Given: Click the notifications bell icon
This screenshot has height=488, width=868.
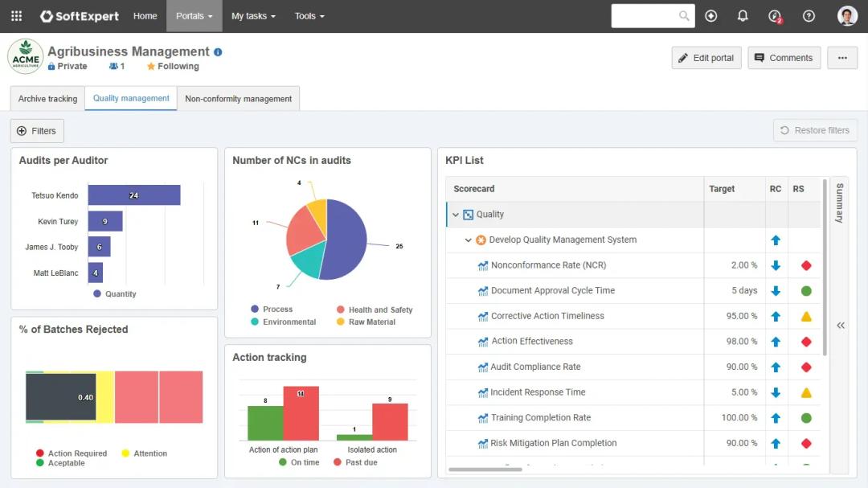Looking at the screenshot, I should 743,16.
